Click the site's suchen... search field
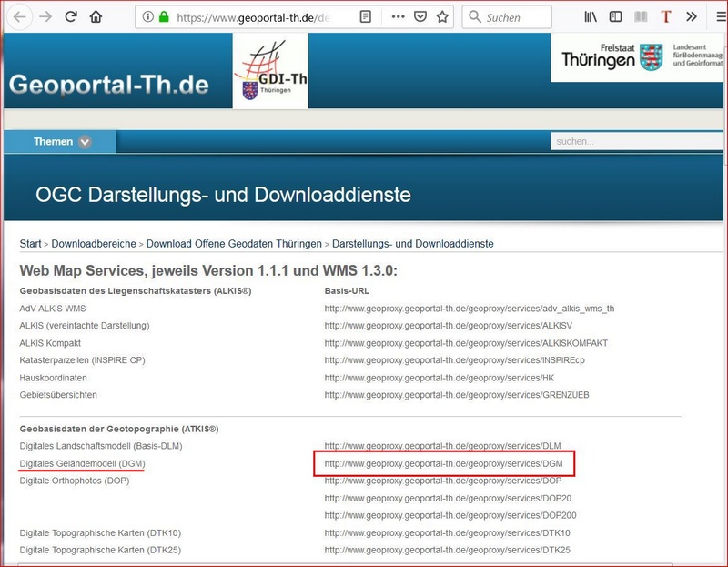728x567 pixels. pyautogui.click(x=637, y=142)
